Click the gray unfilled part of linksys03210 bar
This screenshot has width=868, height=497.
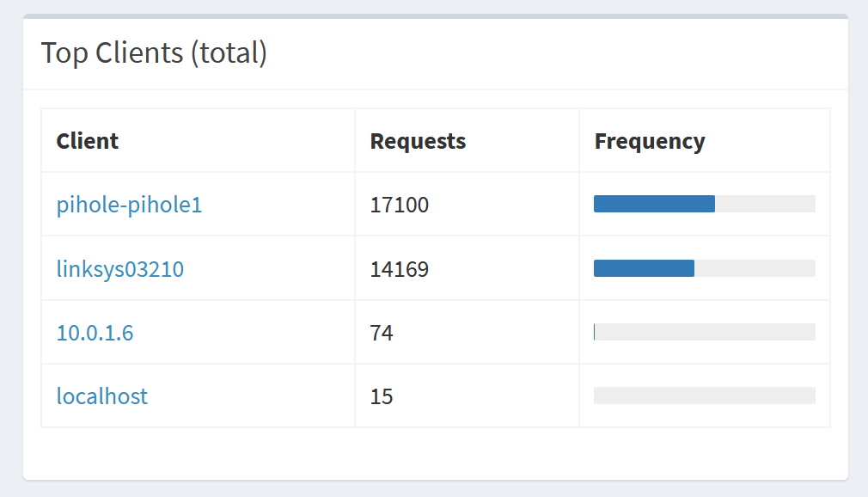[x=755, y=268]
